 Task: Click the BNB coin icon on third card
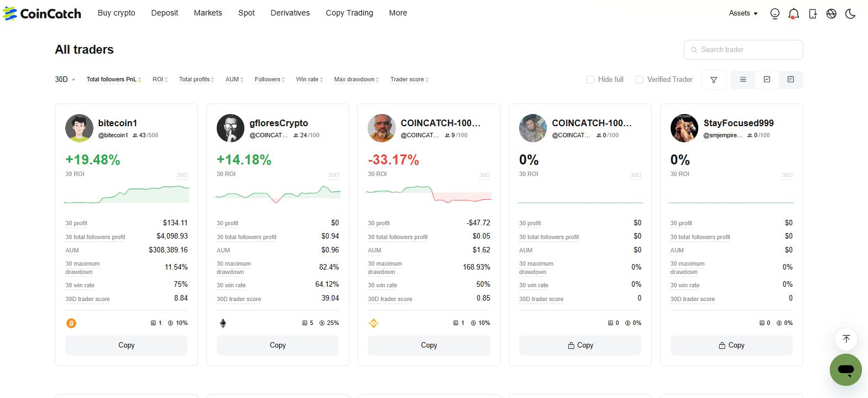374,323
